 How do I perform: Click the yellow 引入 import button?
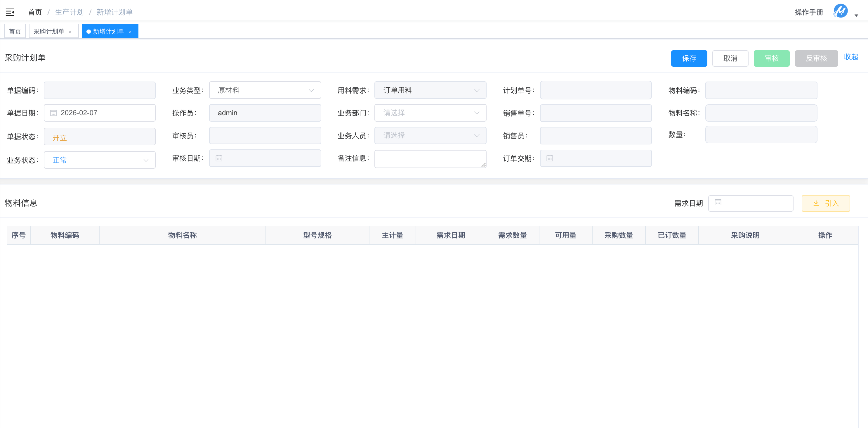coord(826,203)
